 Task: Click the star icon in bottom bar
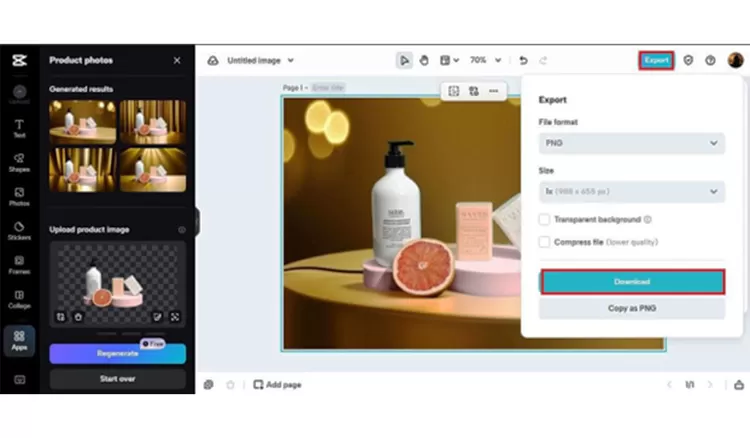tap(230, 384)
